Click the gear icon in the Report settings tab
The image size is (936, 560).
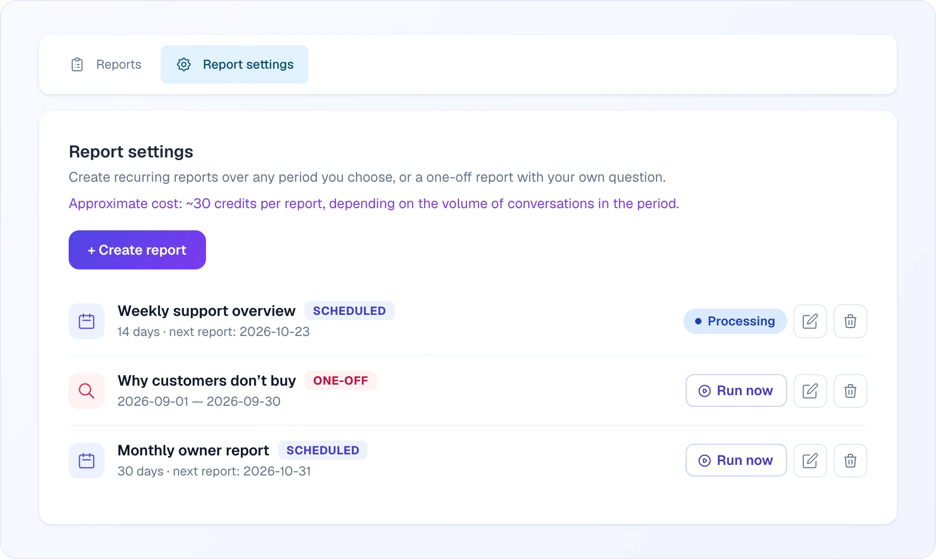tap(184, 64)
